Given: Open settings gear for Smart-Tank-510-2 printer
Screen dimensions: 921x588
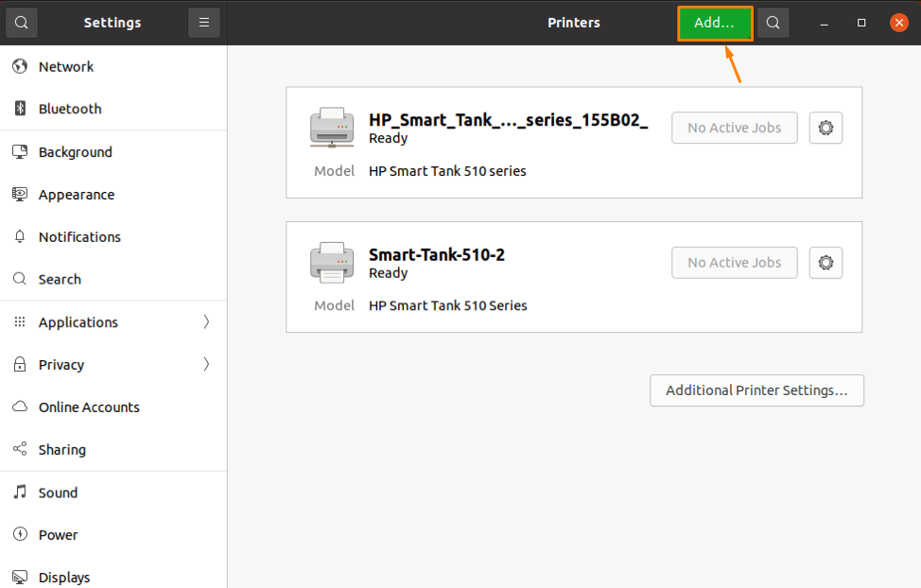Looking at the screenshot, I should (825, 263).
